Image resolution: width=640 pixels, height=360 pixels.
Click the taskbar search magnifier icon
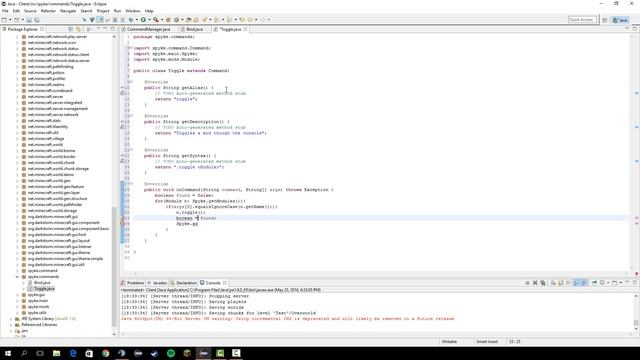pos(24,353)
